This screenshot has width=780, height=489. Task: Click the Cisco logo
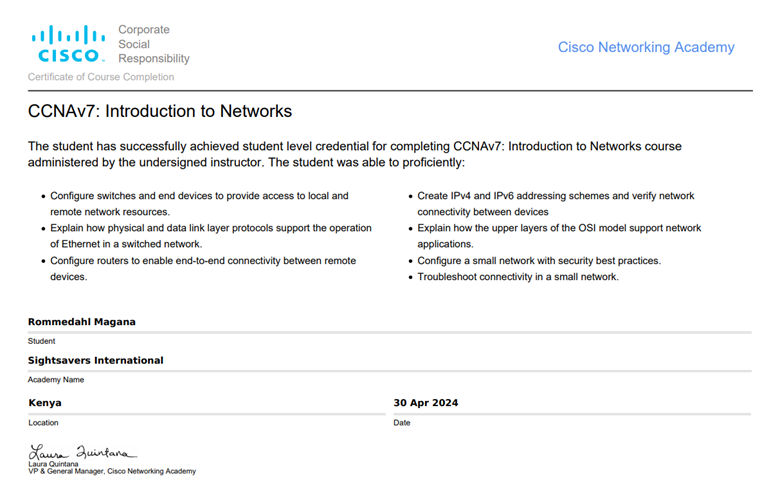pyautogui.click(x=69, y=44)
